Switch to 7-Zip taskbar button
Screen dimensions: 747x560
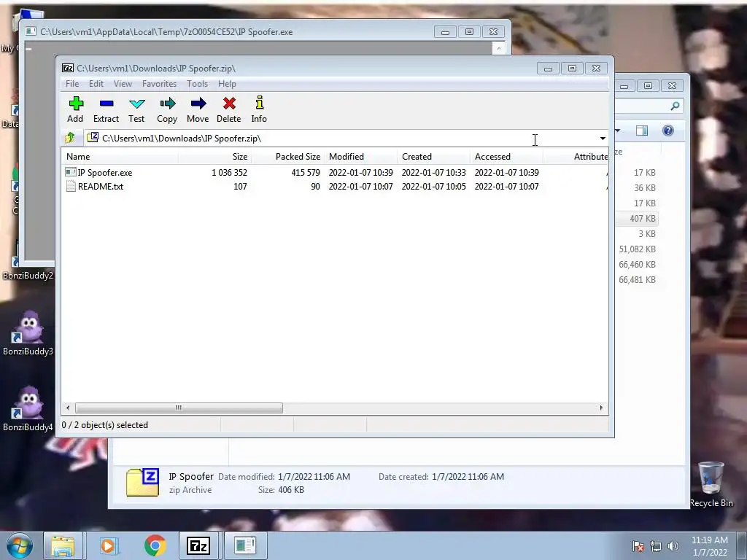tap(198, 545)
